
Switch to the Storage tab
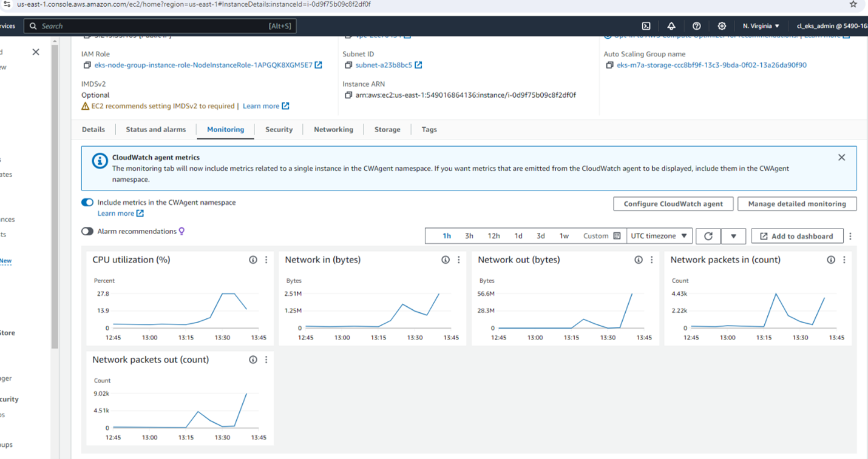[x=387, y=129]
